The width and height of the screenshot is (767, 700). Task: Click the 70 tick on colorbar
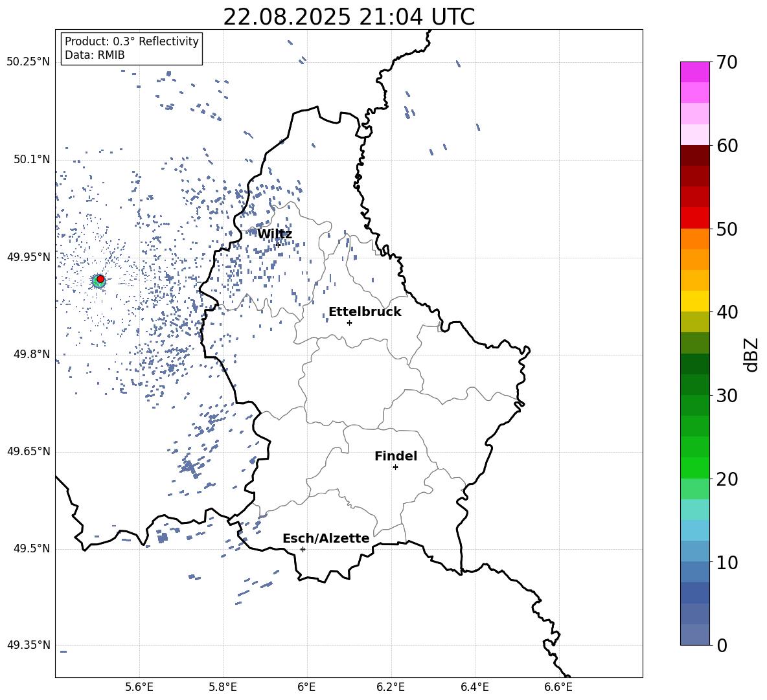pos(727,63)
